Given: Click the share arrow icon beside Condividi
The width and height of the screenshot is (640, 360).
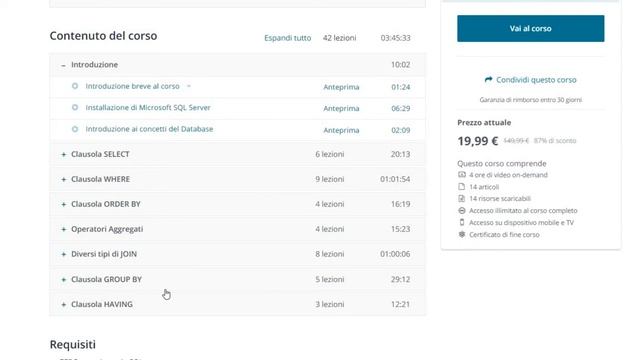Looking at the screenshot, I should coord(488,80).
